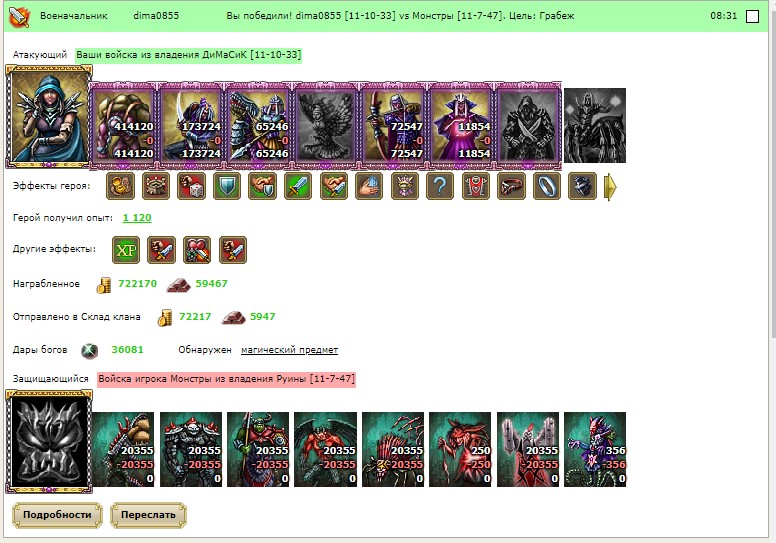Tick the checkbox next to 08:31
Image resolution: width=776 pixels, height=543 pixels.
752,16
